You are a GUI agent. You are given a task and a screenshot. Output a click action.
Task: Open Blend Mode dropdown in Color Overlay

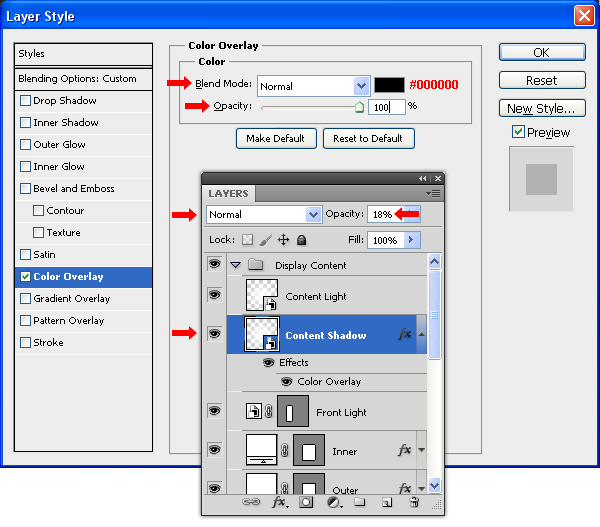coord(361,86)
